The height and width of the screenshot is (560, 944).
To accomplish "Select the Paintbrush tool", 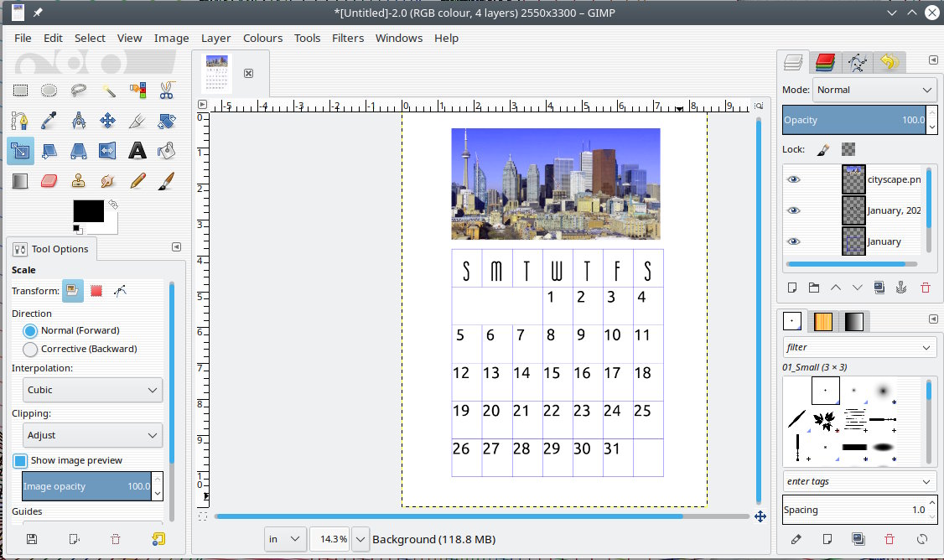I will click(166, 180).
